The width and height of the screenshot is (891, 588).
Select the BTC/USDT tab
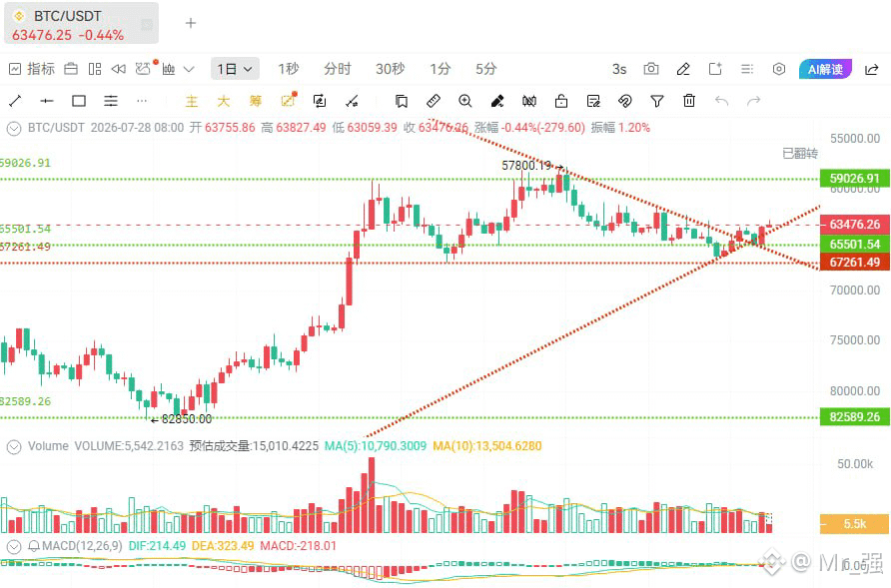click(x=81, y=23)
